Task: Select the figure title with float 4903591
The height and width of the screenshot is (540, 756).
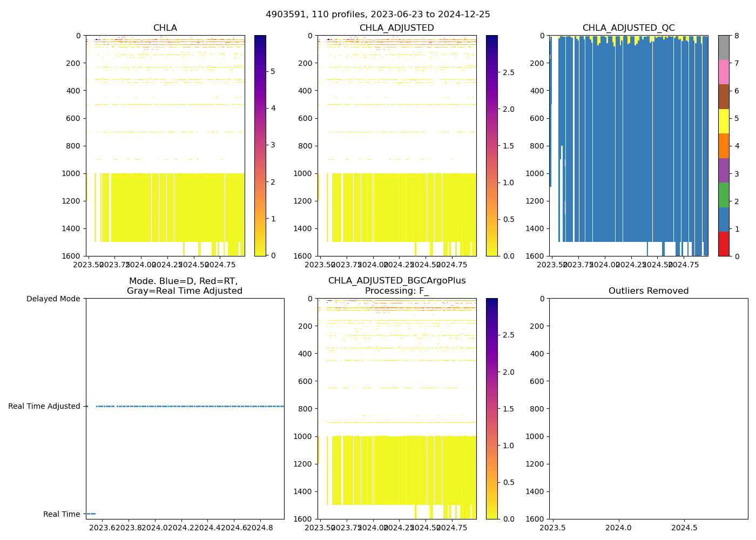Action: coord(378,15)
